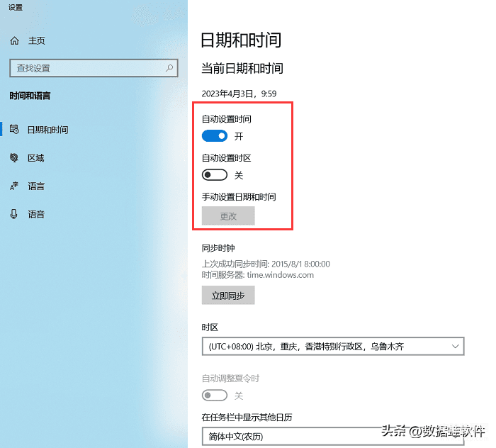This screenshot has width=496, height=448.
Task: Open the 区域 settings page
Action: click(35, 158)
